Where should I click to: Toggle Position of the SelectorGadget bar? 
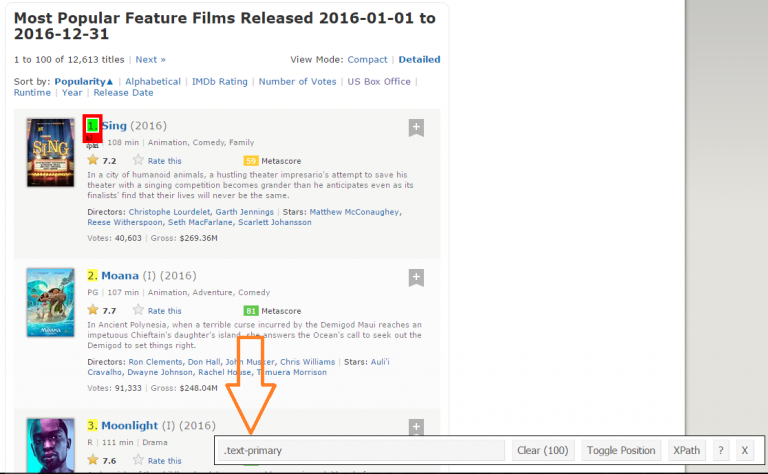tap(620, 450)
